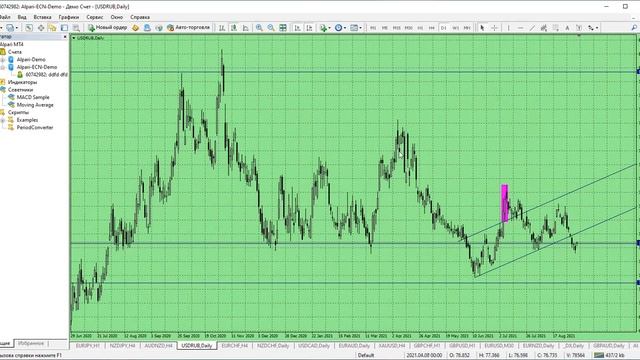Viewport: 640px width, 360px height.
Task: Select the Fibonacci retracement tool
Action: (556, 28)
